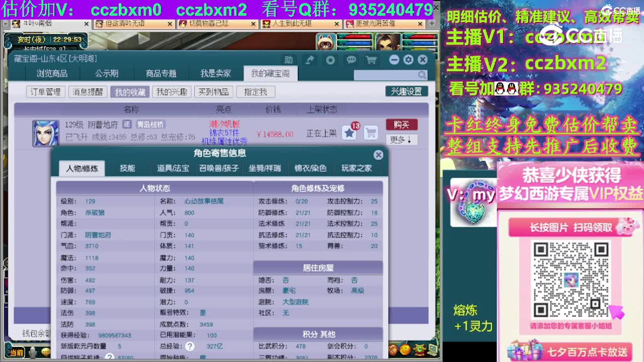Click the 上架状态 column header
The height and width of the screenshot is (362, 644).
tap(322, 109)
